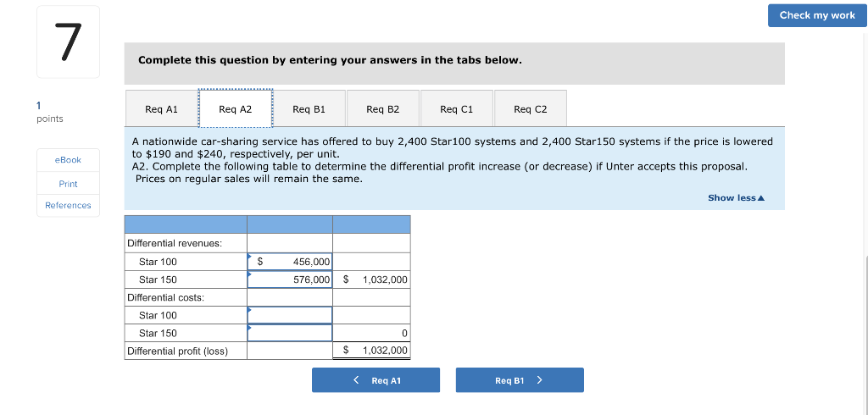This screenshot has width=868, height=415.
Task: Advance with the Req B1 button
Action: click(x=520, y=380)
